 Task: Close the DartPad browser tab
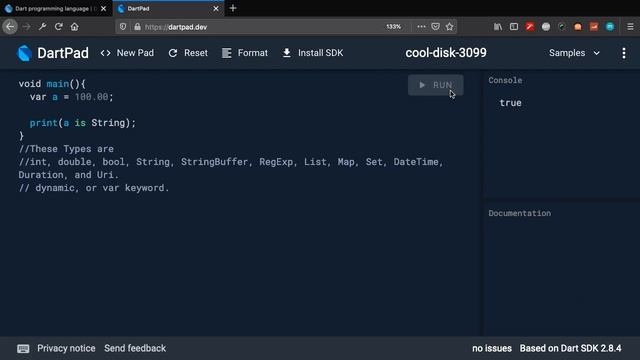[216, 9]
